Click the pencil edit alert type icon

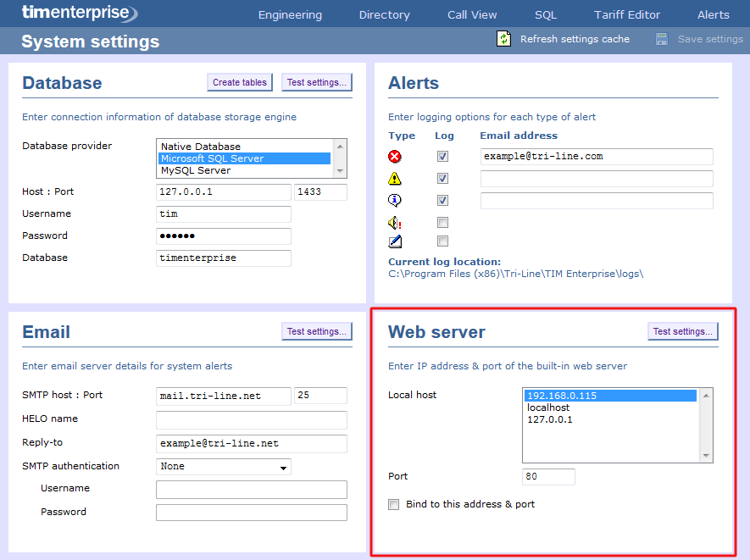click(x=395, y=241)
